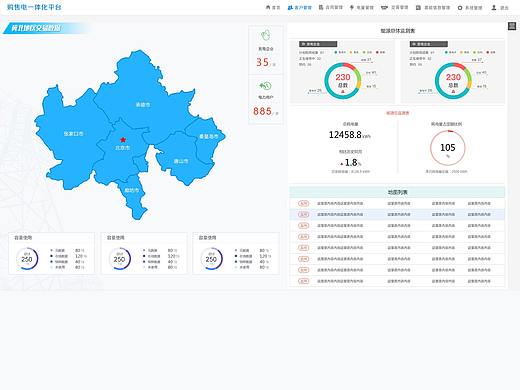Screen dimensions: 520x390
Task: Click the info management nav icon before 系统管理
Action: coord(418,8)
